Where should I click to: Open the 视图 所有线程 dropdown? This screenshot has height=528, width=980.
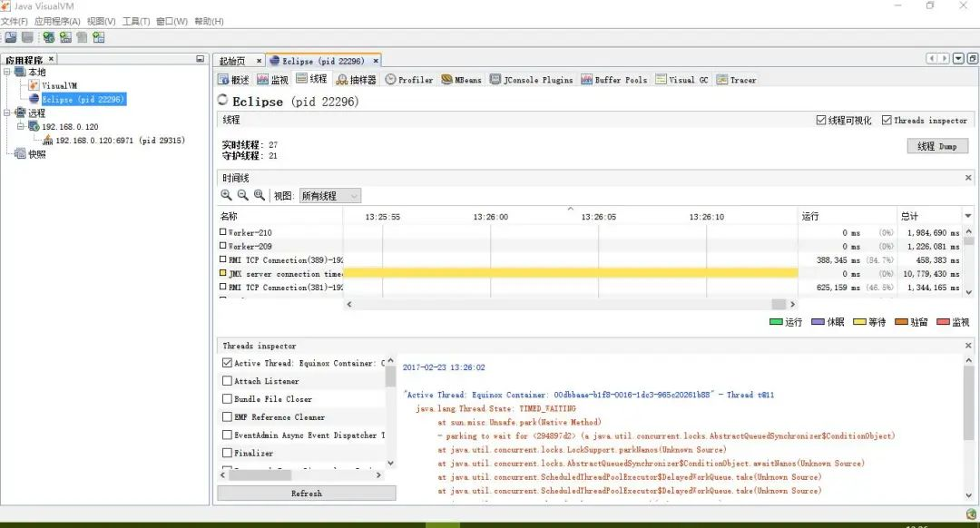[329, 196]
